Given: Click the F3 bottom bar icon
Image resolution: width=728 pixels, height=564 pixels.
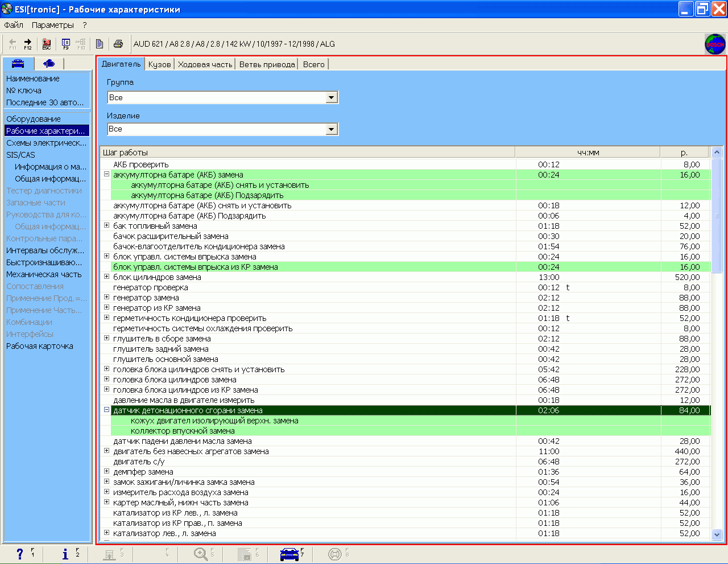Looking at the screenshot, I should (109, 554).
